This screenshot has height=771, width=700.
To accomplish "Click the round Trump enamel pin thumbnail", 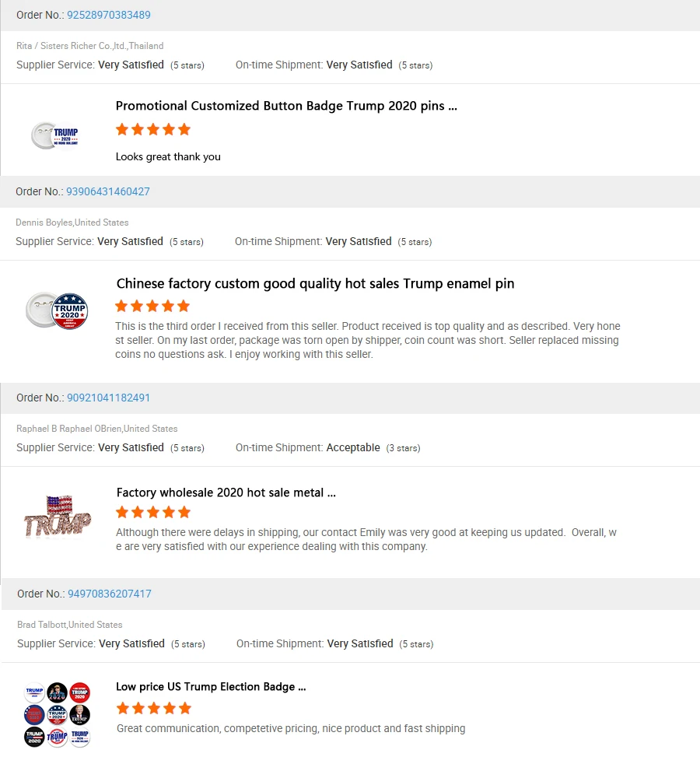I will pos(57,311).
